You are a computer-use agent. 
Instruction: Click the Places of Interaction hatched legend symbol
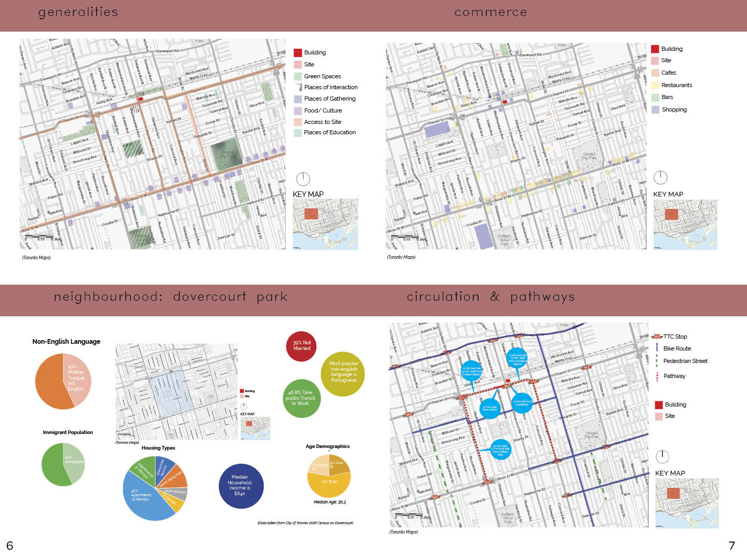pos(298,87)
